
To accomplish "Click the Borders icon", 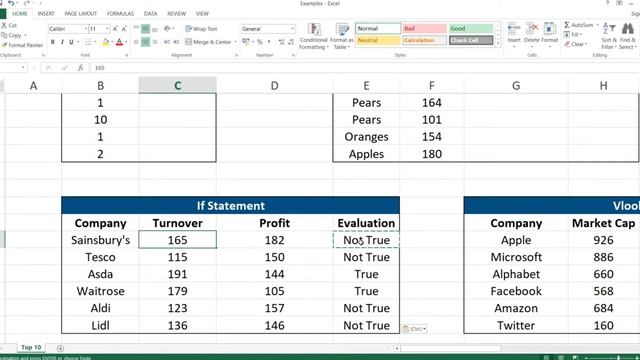I will coord(88,42).
